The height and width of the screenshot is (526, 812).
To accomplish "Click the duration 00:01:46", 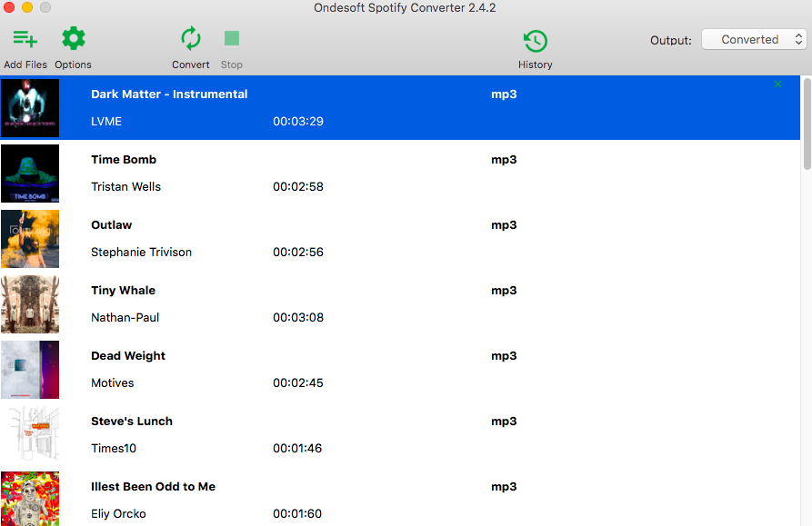I will (x=297, y=449).
